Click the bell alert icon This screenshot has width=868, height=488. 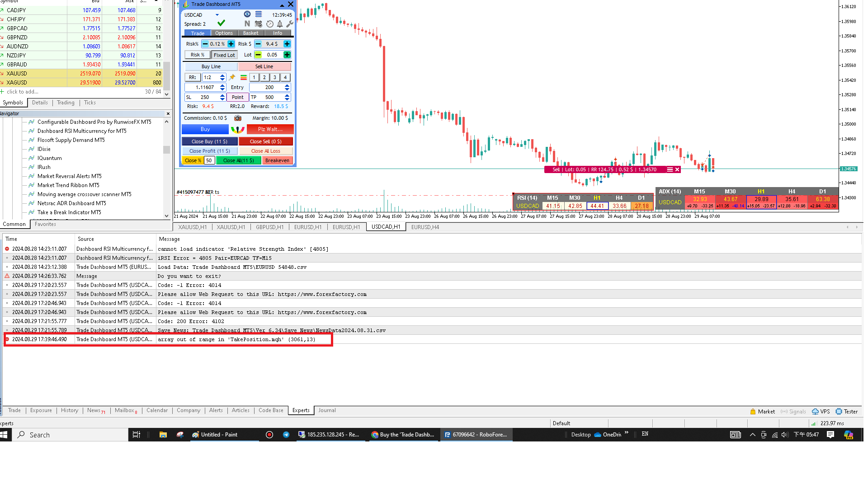tap(280, 24)
